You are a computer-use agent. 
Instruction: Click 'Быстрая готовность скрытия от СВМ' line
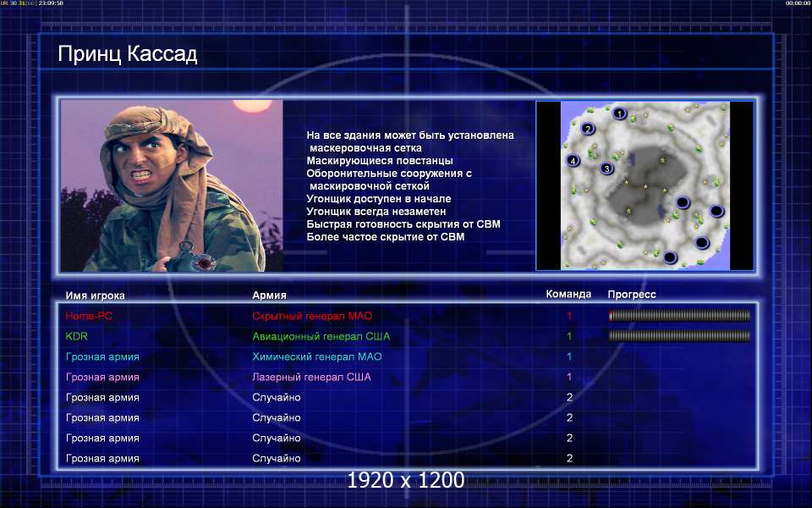403,224
